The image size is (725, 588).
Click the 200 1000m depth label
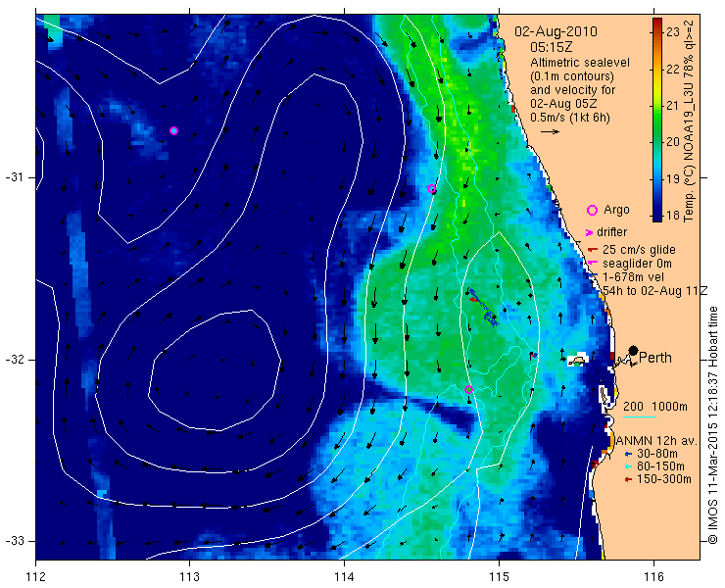point(655,407)
